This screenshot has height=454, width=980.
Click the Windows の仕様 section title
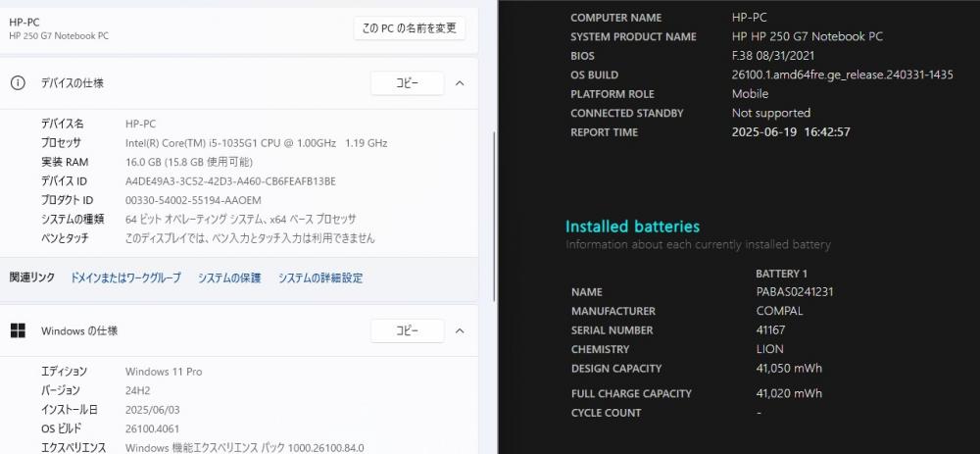(79, 330)
